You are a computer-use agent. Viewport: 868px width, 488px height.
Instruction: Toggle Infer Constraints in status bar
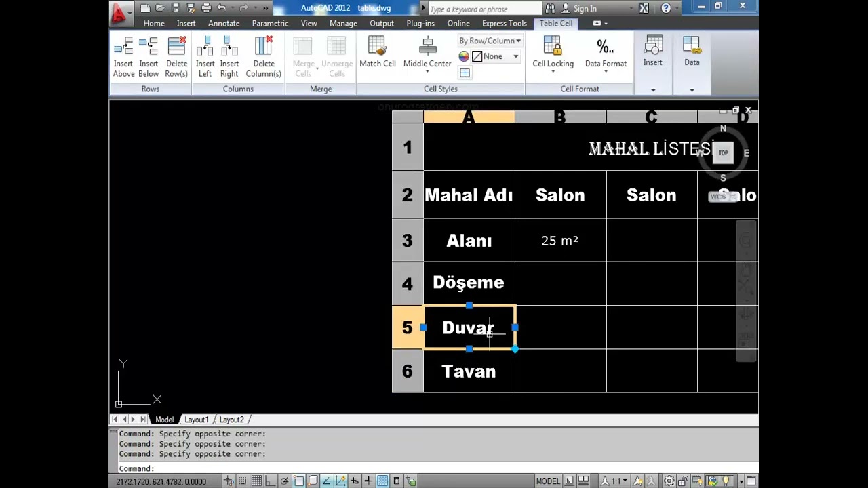point(229,481)
